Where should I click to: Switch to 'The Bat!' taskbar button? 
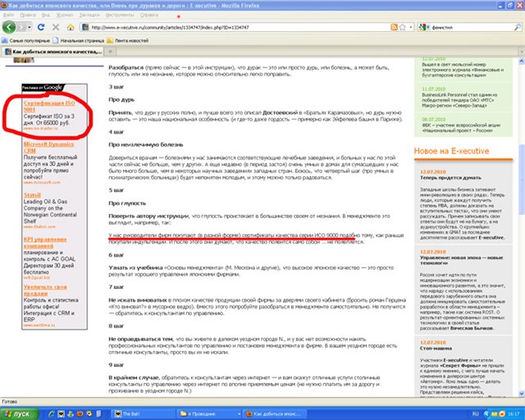[143, 414]
